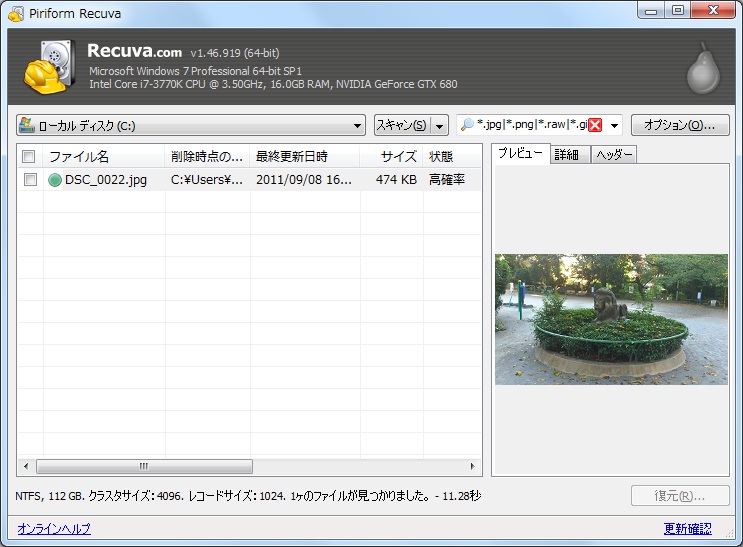743x547 pixels.
Task: Sort by ファイル名 column header
Action: tap(104, 156)
